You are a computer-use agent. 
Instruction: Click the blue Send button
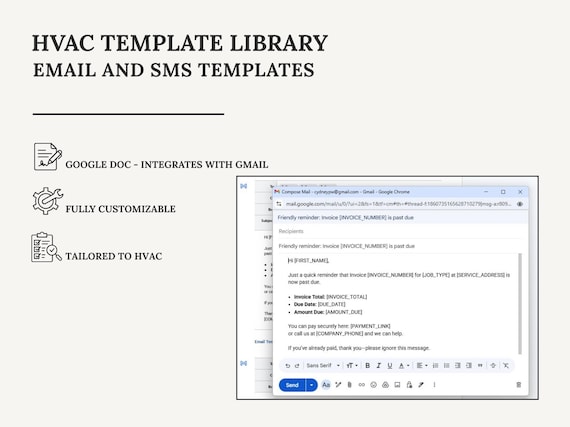pyautogui.click(x=292, y=385)
